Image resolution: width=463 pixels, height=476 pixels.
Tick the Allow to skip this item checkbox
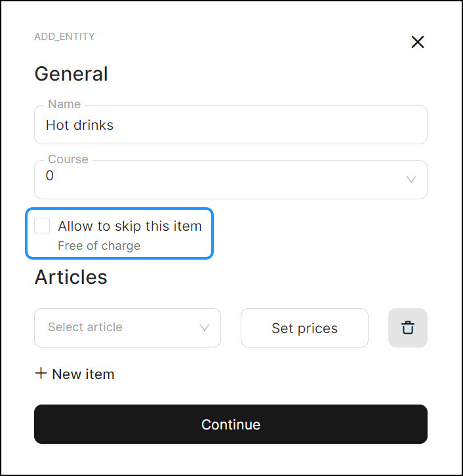(42, 226)
